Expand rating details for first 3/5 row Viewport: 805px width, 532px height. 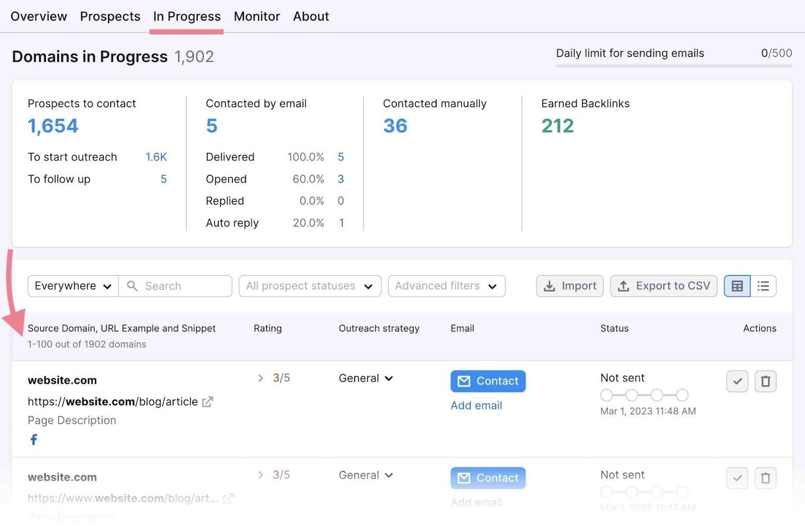click(261, 378)
